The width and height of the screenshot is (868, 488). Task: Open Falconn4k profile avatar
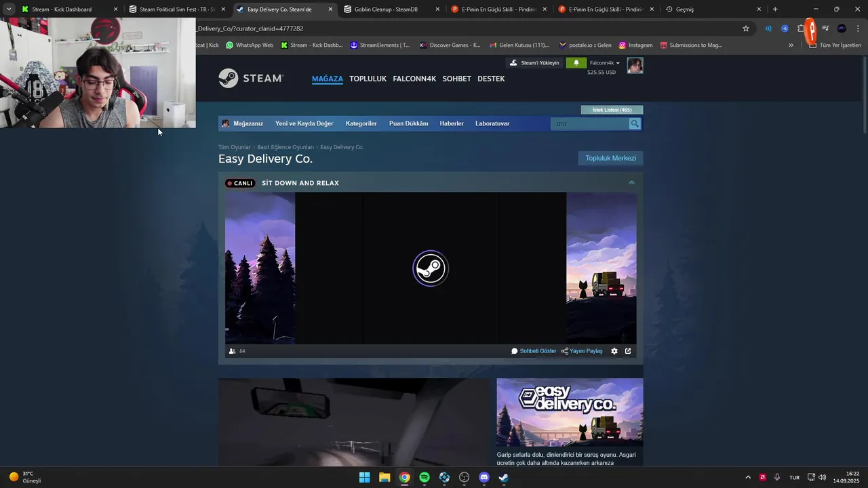tap(635, 66)
